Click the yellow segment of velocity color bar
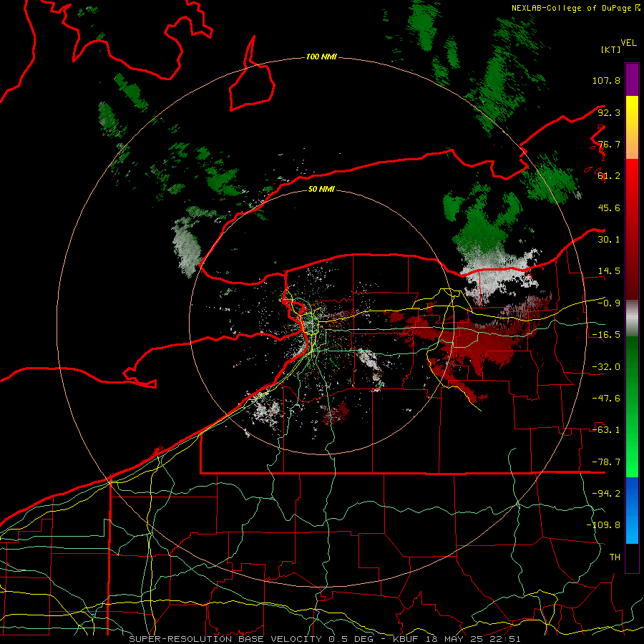This screenshot has height=644, width=644. (x=632, y=127)
